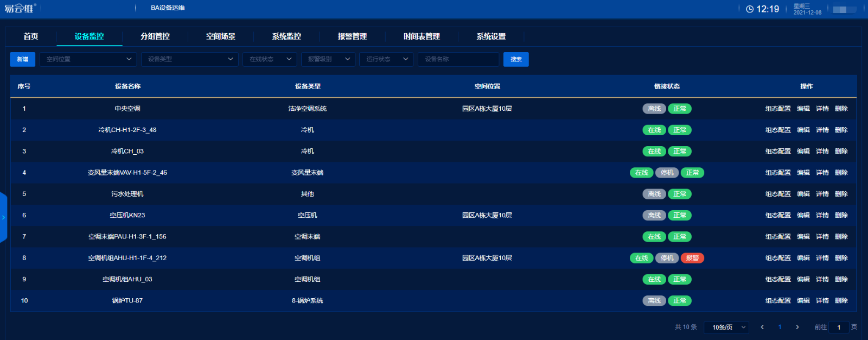Image resolution: width=868 pixels, height=340 pixels.
Task: Click the clock icon beside 12:19
Action: click(x=750, y=9)
